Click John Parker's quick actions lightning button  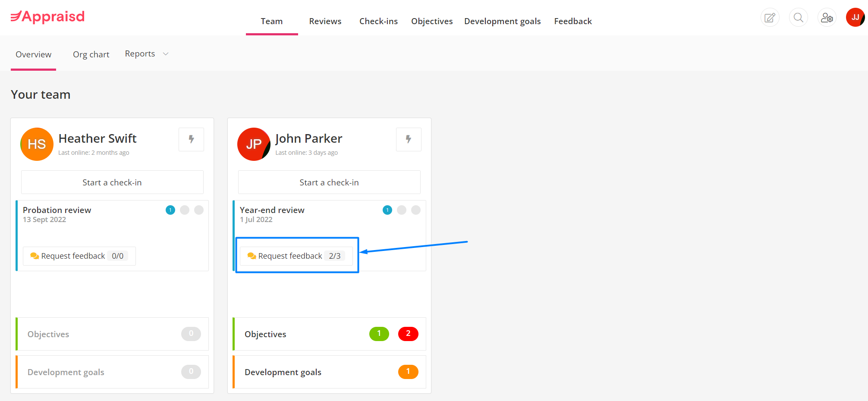409,139
